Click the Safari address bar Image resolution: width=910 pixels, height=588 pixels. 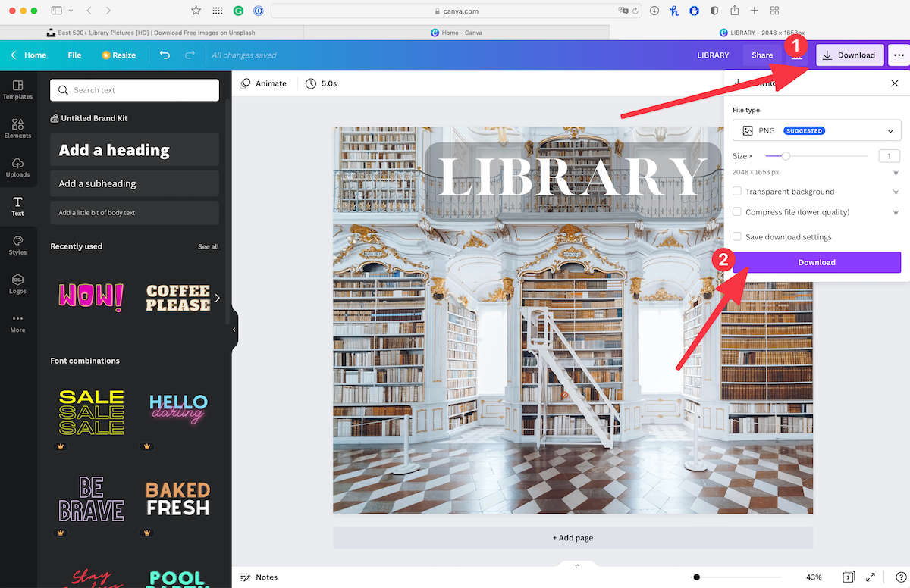tap(455, 11)
